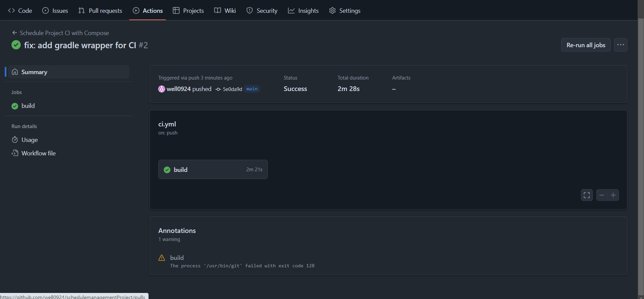This screenshot has height=299, width=644.
Task: Click the 2m 28s total duration
Action: (x=349, y=89)
